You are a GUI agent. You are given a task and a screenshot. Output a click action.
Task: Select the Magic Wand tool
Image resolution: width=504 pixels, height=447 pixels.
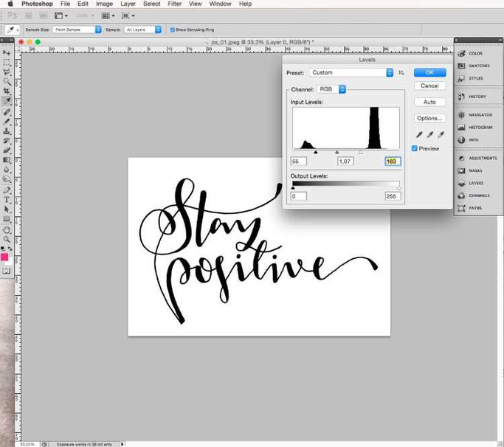pyautogui.click(x=7, y=82)
